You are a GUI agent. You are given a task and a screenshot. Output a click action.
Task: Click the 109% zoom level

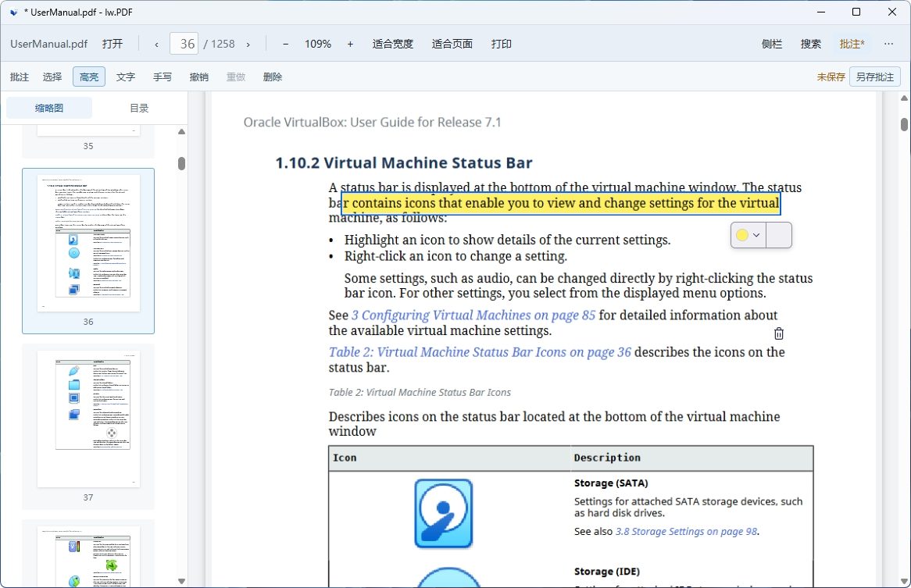point(318,44)
